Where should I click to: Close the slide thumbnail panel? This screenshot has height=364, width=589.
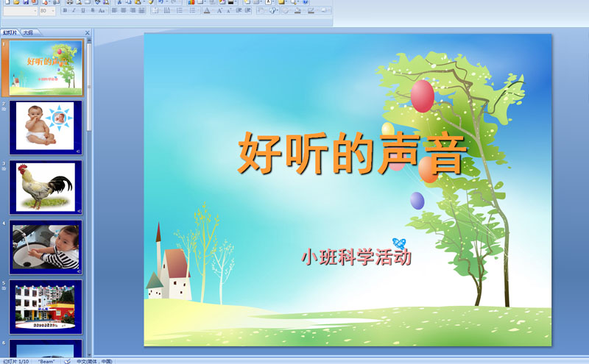coord(87,32)
